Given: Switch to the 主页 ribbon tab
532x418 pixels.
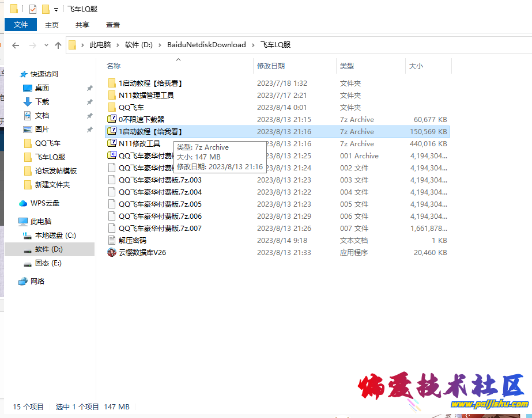Looking at the screenshot, I should tap(51, 25).
